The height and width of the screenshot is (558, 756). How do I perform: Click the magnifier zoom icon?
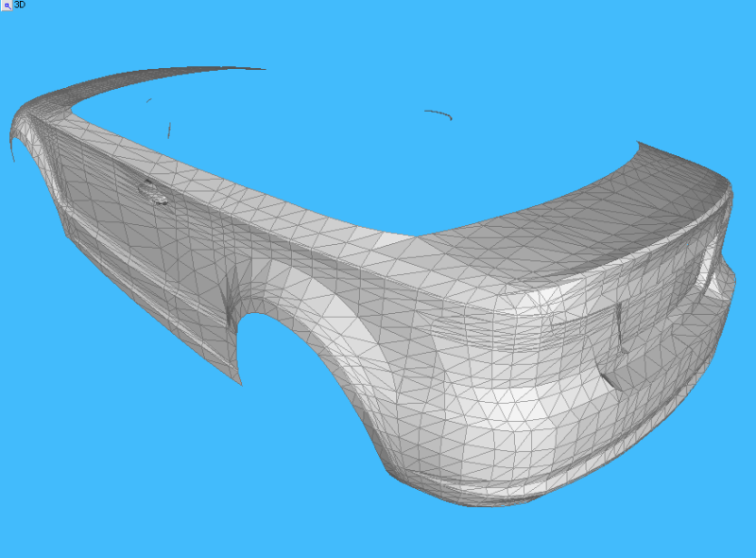point(6,5)
